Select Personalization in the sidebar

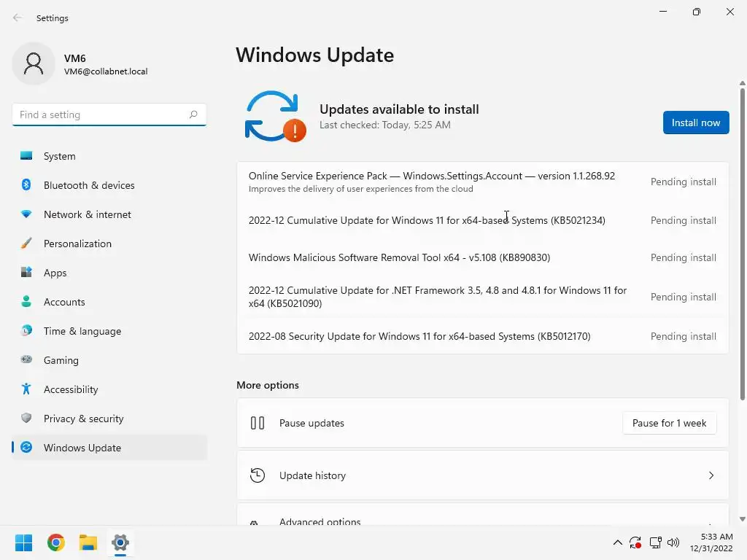[x=109, y=244]
